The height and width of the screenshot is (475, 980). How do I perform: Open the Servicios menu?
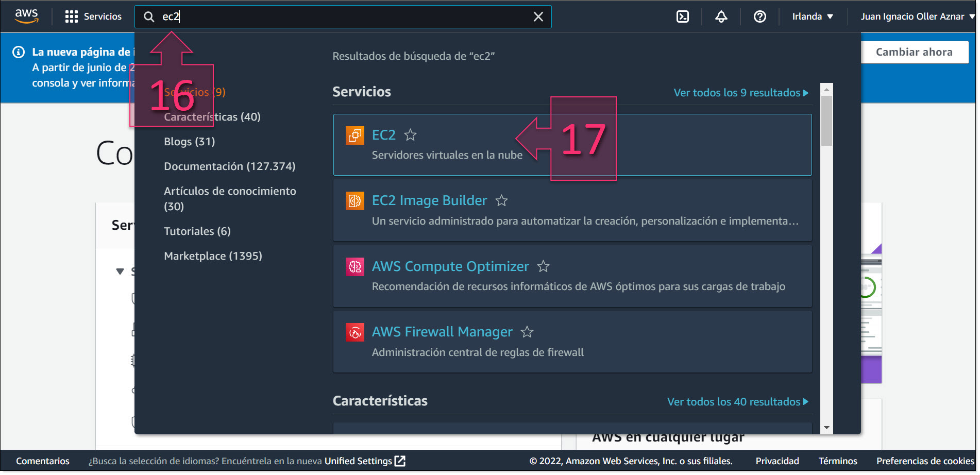[94, 16]
